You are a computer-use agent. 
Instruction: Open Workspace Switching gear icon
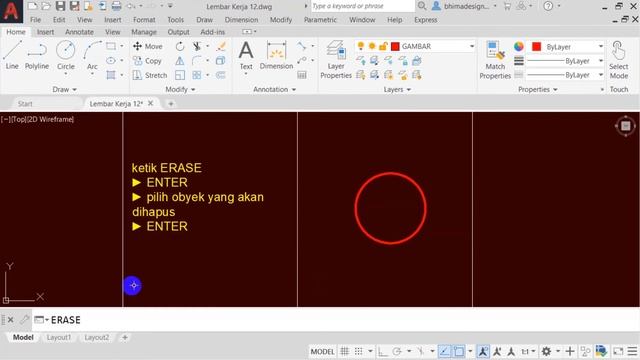click(x=546, y=351)
